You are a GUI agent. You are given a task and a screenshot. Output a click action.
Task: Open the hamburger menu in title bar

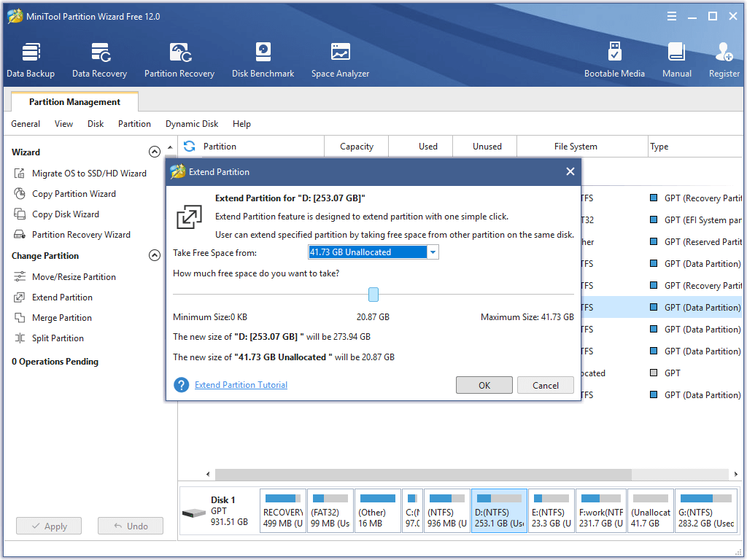672,16
